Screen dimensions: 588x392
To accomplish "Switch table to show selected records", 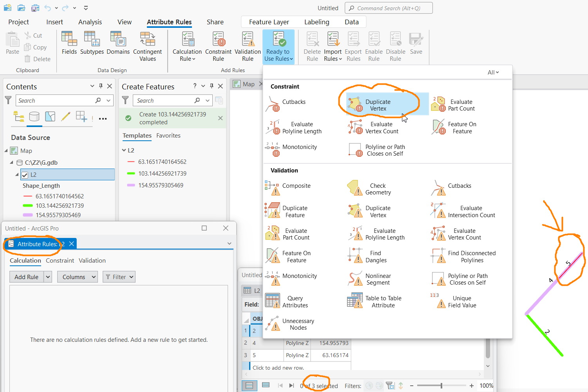I will (x=266, y=385).
